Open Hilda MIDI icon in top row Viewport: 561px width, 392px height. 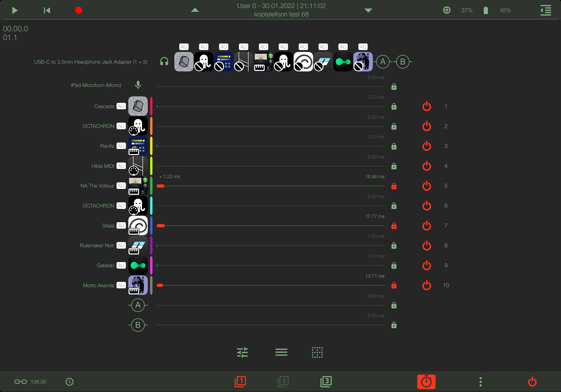243,62
